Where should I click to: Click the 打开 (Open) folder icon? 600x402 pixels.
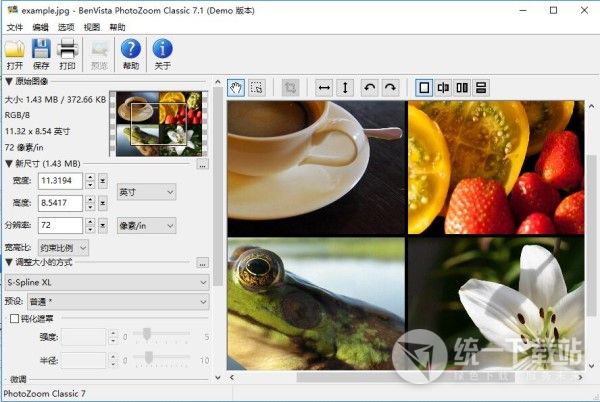(x=14, y=49)
